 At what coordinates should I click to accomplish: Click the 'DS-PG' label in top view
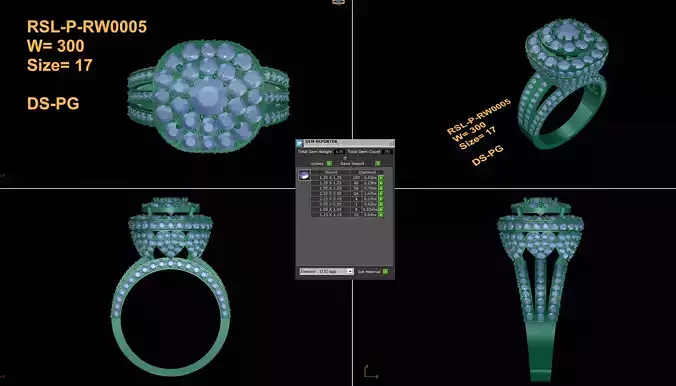coord(53,104)
